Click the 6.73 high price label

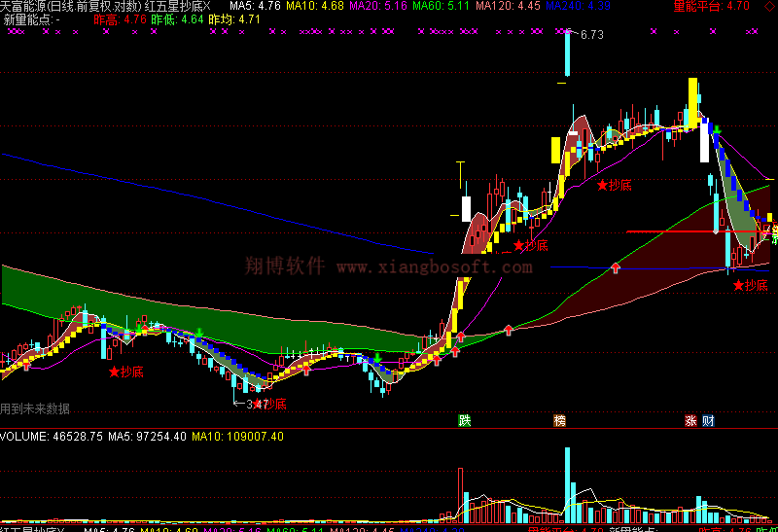pyautogui.click(x=591, y=35)
